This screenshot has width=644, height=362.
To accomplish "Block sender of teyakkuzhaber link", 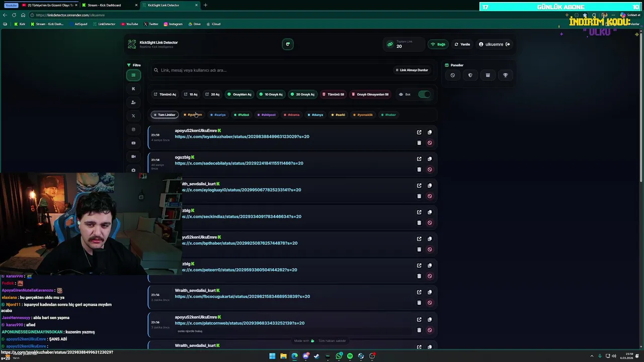I will click(430, 143).
